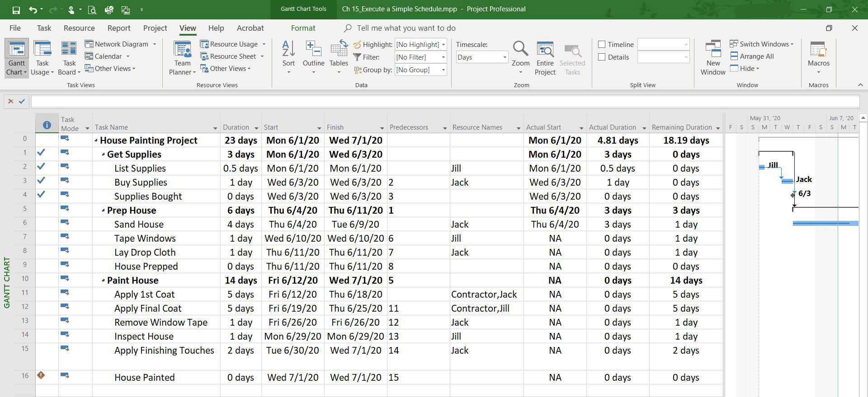Click the print preview icon in quick access toolbar
This screenshot has width=868, height=397.
(x=92, y=9)
